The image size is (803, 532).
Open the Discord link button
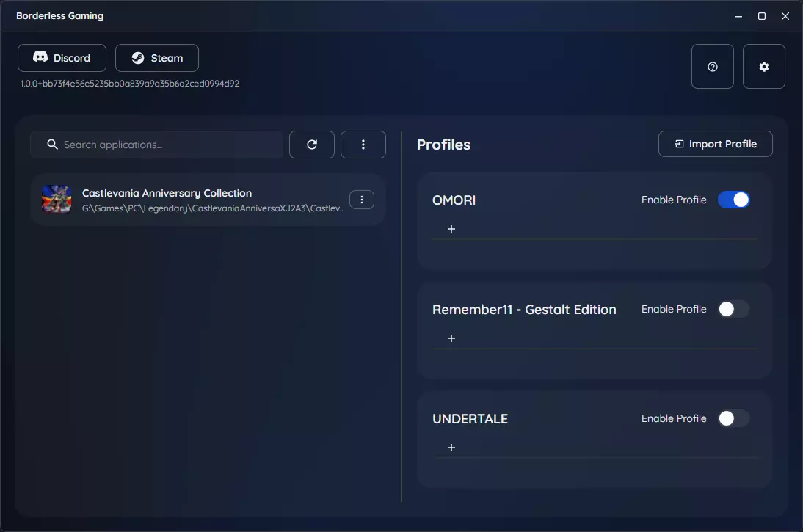click(62, 58)
